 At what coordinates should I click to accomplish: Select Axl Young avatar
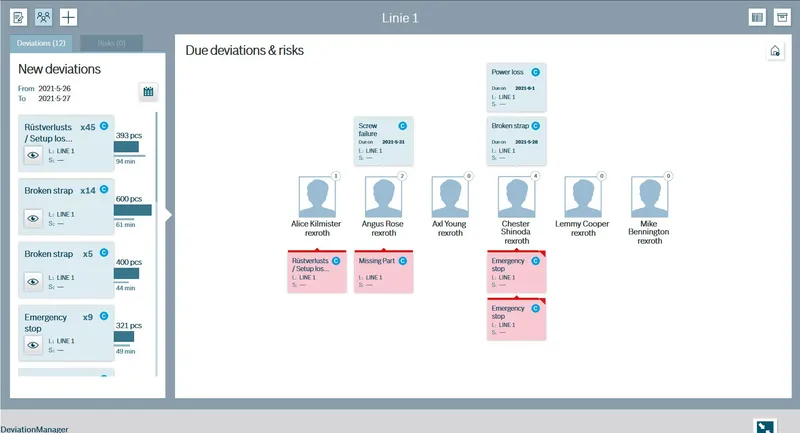pyautogui.click(x=450, y=197)
